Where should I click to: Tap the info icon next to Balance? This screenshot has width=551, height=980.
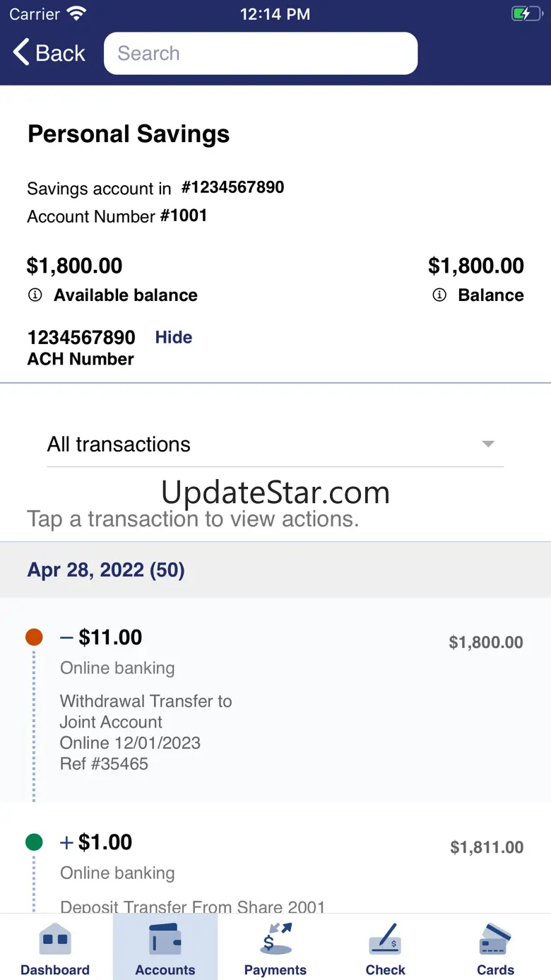click(x=439, y=295)
